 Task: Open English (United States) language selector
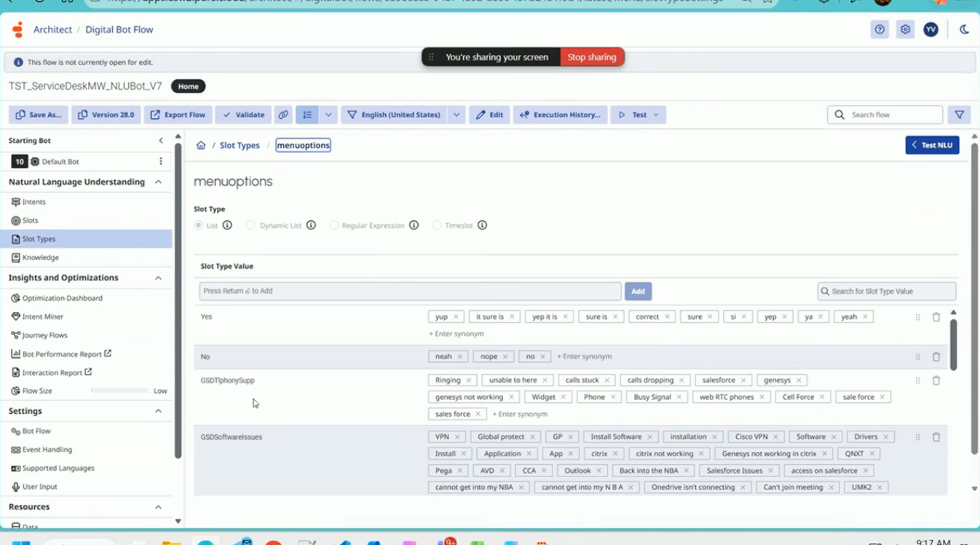(394, 115)
